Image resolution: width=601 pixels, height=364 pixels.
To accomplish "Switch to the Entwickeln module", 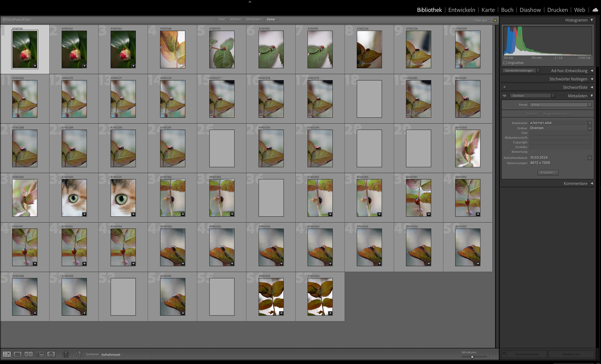I will pos(461,10).
